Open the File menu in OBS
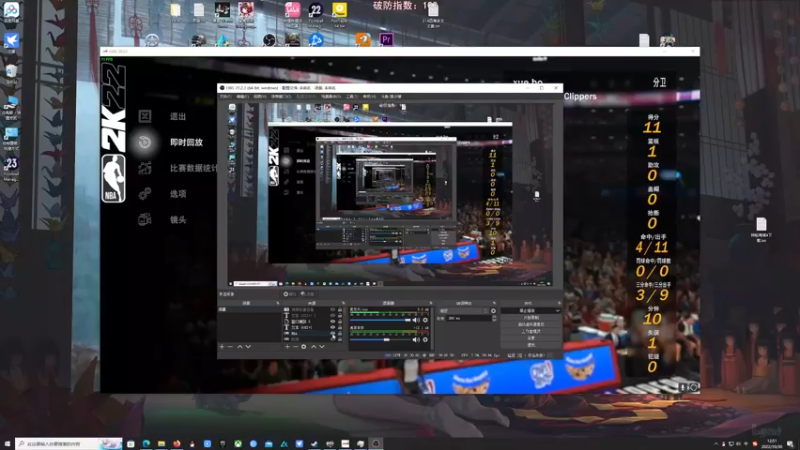The height and width of the screenshot is (450, 800). (225, 96)
